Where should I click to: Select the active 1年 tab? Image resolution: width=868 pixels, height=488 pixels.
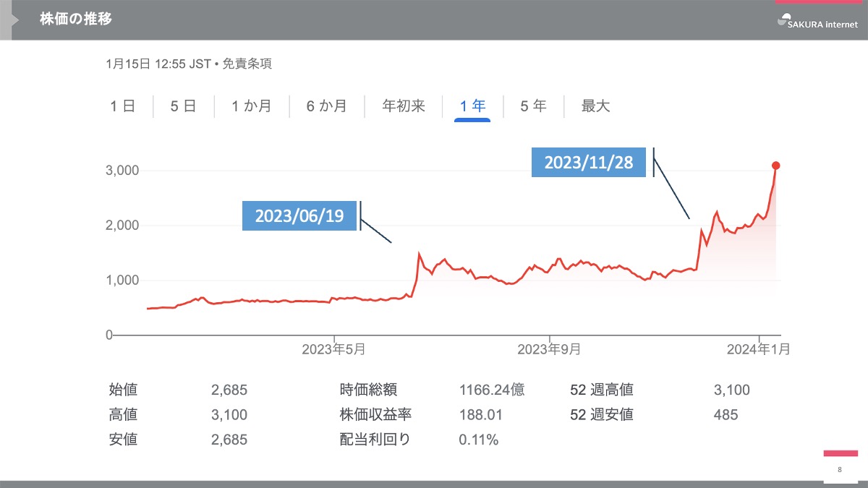click(472, 106)
